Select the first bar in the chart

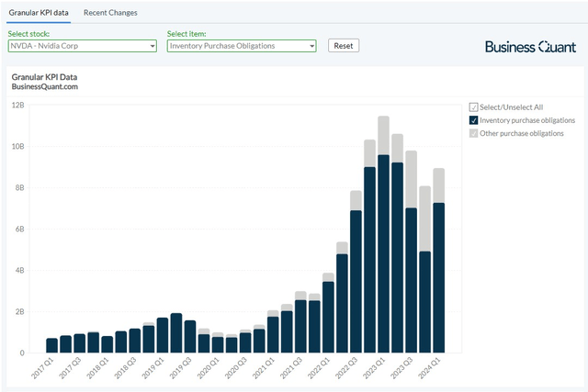pos(51,345)
